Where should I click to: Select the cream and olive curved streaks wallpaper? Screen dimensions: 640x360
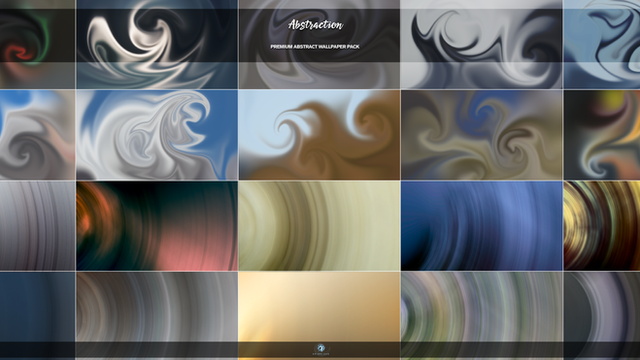point(319,226)
